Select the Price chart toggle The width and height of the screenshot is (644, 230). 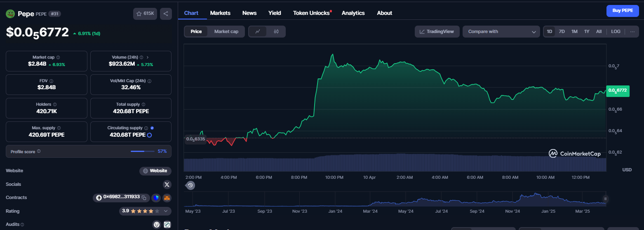(196, 31)
